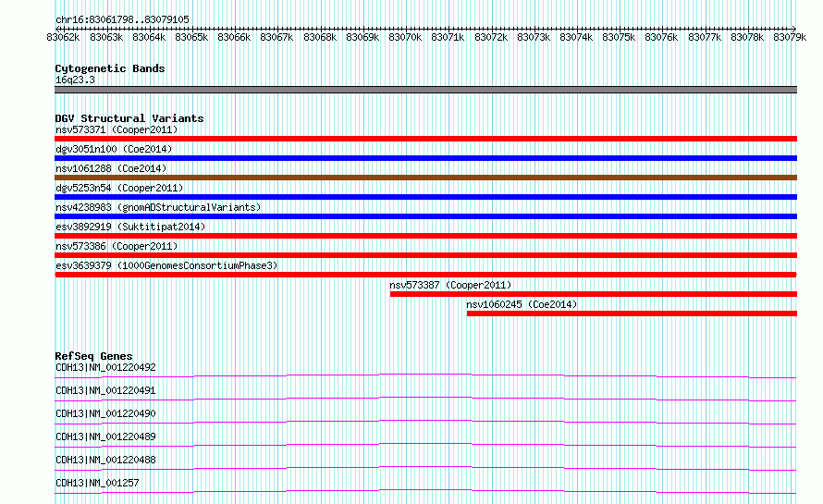This screenshot has width=823, height=504.
Task: Click the 83078k ruler tick label
Action: [x=747, y=37]
